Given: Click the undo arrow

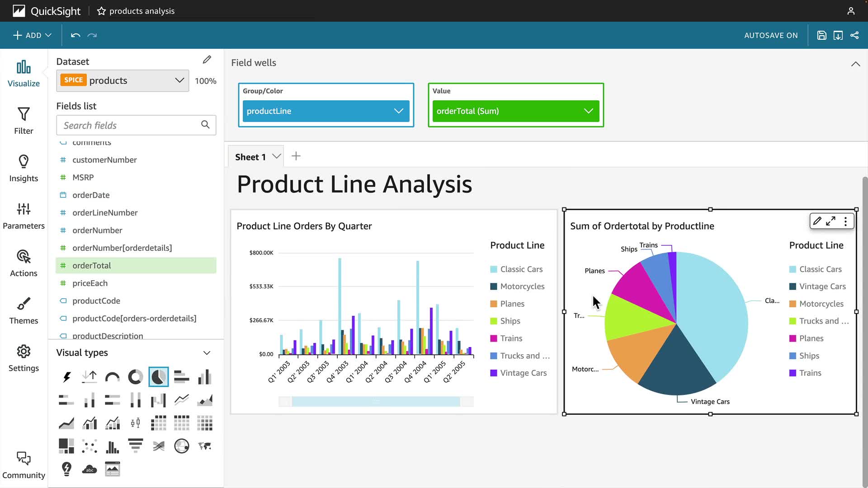Looking at the screenshot, I should click(x=75, y=35).
